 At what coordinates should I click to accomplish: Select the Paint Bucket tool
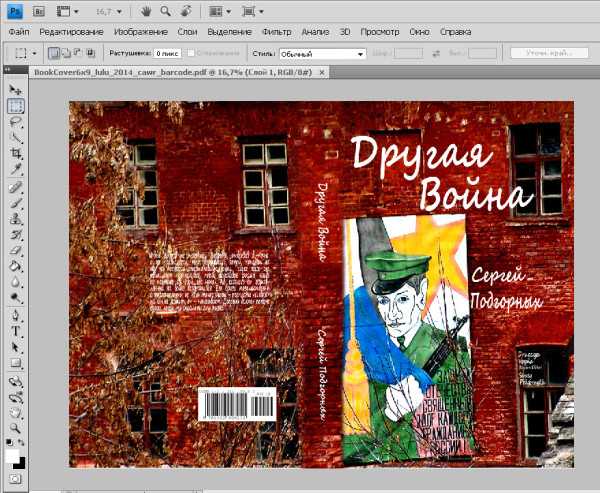[x=16, y=266]
